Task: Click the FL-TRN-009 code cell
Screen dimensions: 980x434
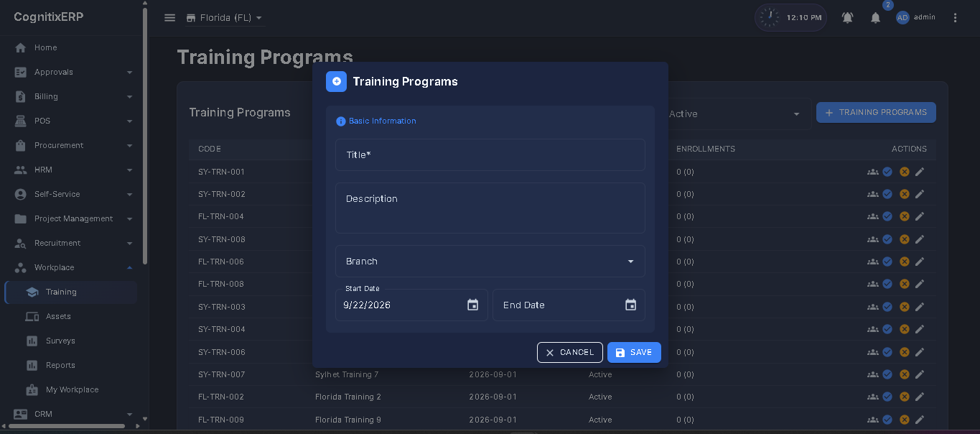Action: tap(221, 420)
